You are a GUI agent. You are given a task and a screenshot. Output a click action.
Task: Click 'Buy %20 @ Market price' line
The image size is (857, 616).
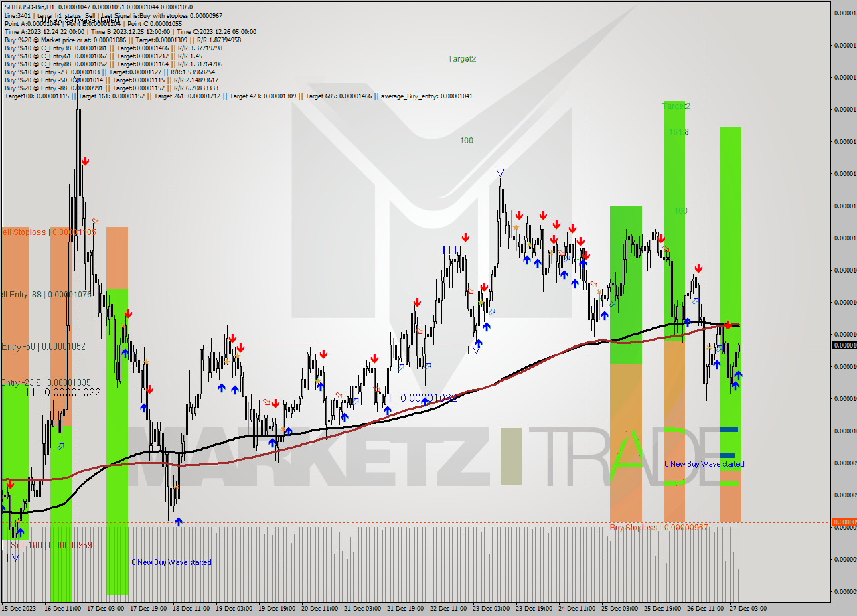pos(123,40)
